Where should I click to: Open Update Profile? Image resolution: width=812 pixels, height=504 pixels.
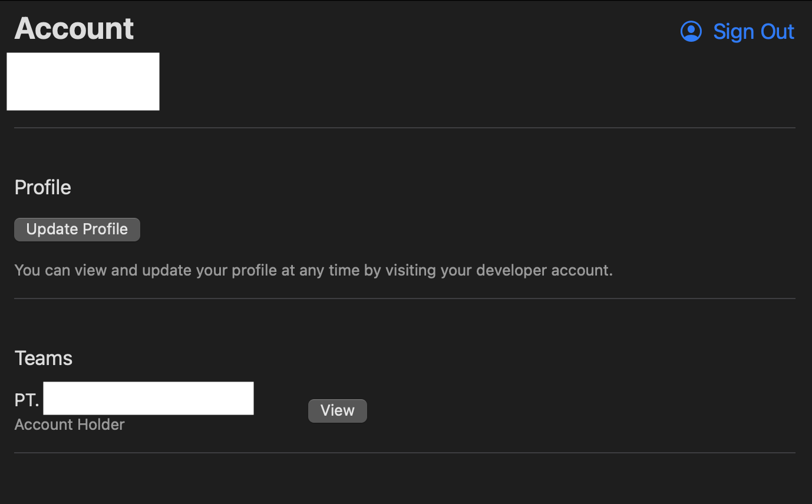click(x=77, y=229)
